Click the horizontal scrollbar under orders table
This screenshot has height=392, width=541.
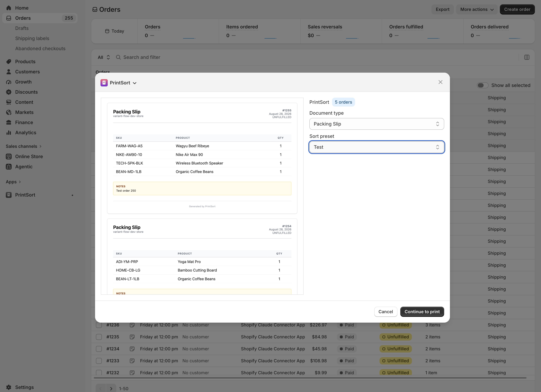point(310,378)
